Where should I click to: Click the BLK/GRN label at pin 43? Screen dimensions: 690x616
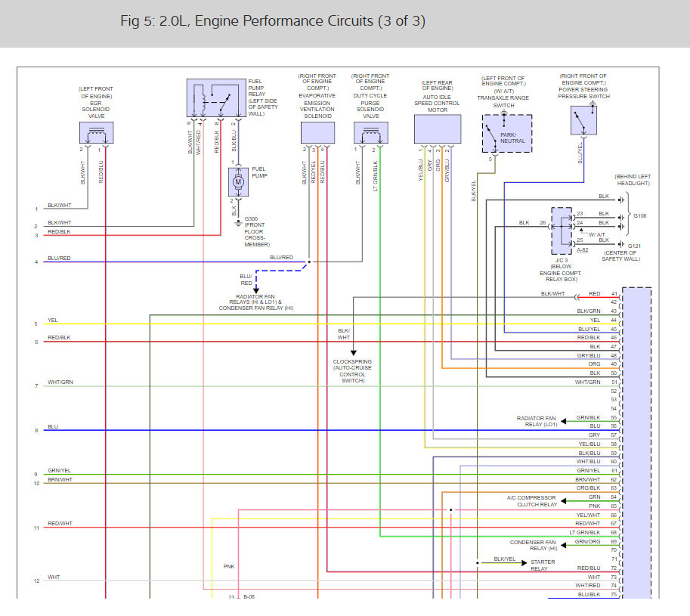click(588, 311)
